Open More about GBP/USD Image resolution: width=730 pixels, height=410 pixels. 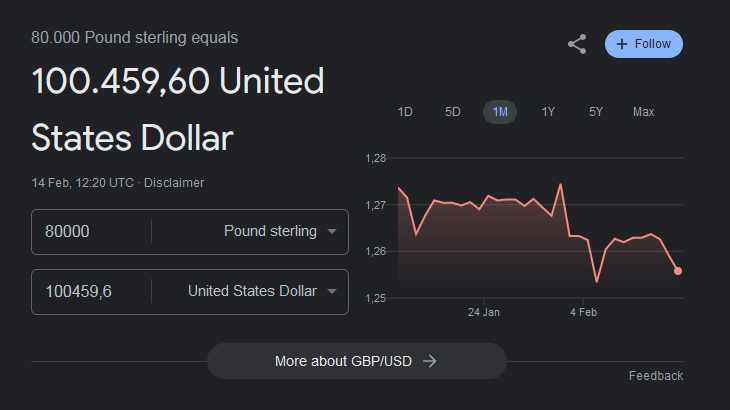click(356, 361)
